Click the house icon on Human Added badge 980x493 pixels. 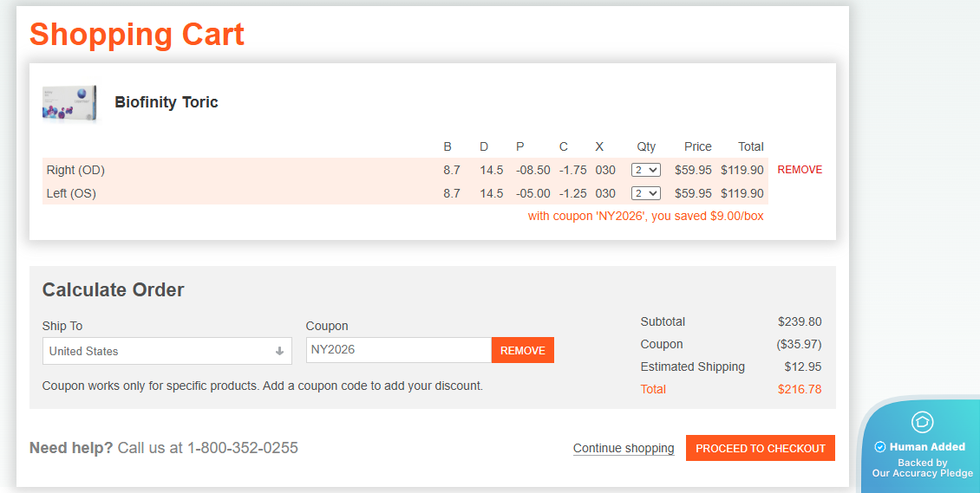point(922,422)
